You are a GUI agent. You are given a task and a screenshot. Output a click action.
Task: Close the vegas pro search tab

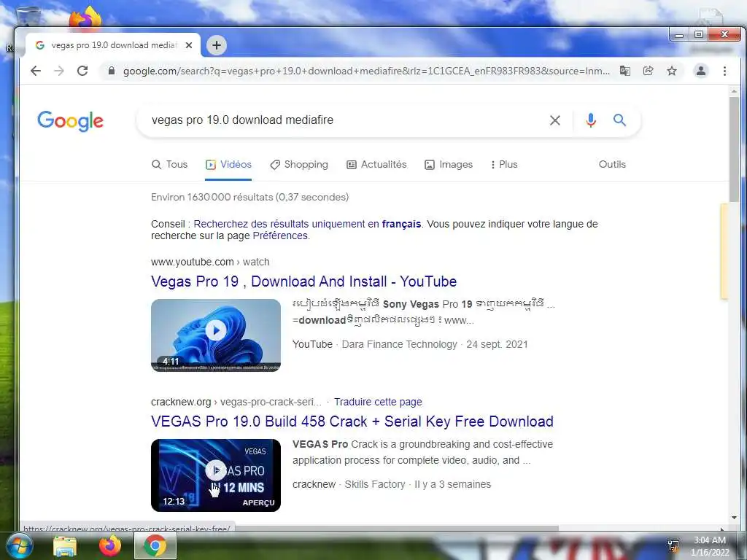(189, 45)
